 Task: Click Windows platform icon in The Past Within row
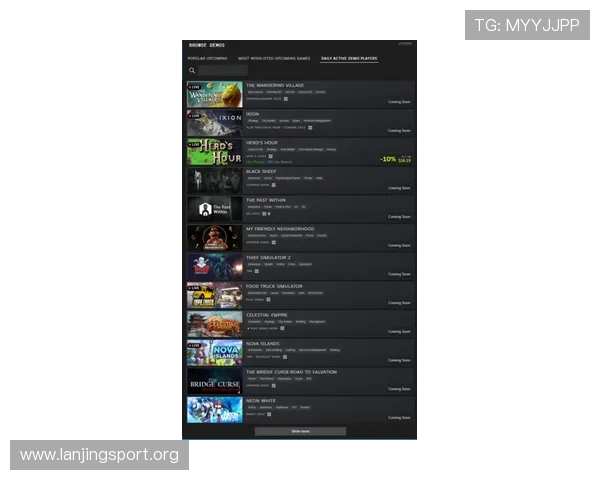[x=264, y=214]
